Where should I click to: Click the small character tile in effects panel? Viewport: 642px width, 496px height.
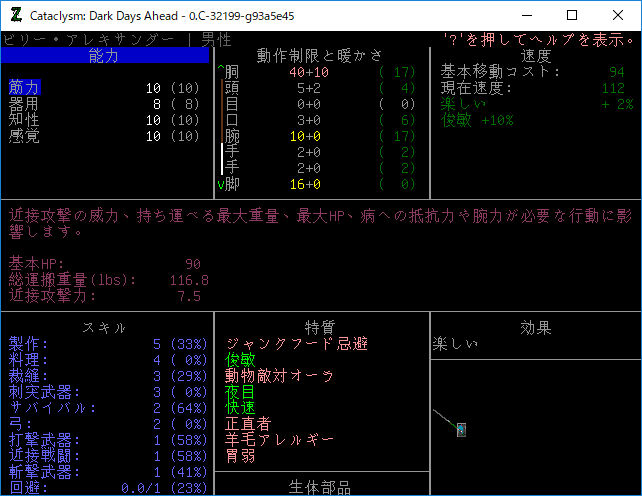click(x=461, y=429)
